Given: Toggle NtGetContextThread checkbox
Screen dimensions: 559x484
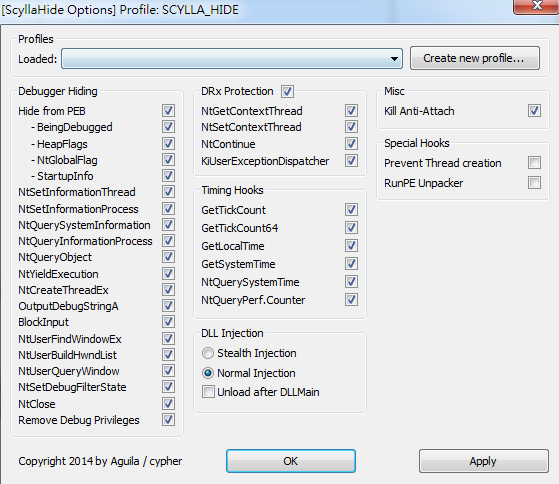Looking at the screenshot, I should coord(351,110).
